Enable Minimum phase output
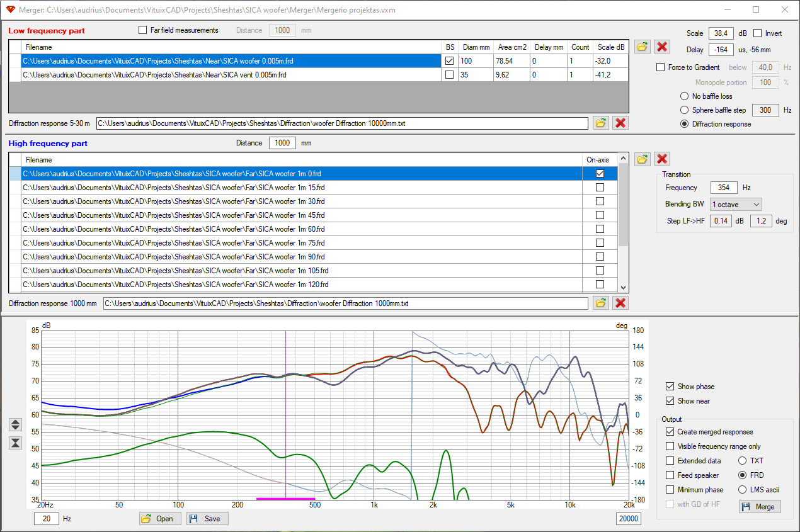Image resolution: width=800 pixels, height=532 pixels. [670, 490]
